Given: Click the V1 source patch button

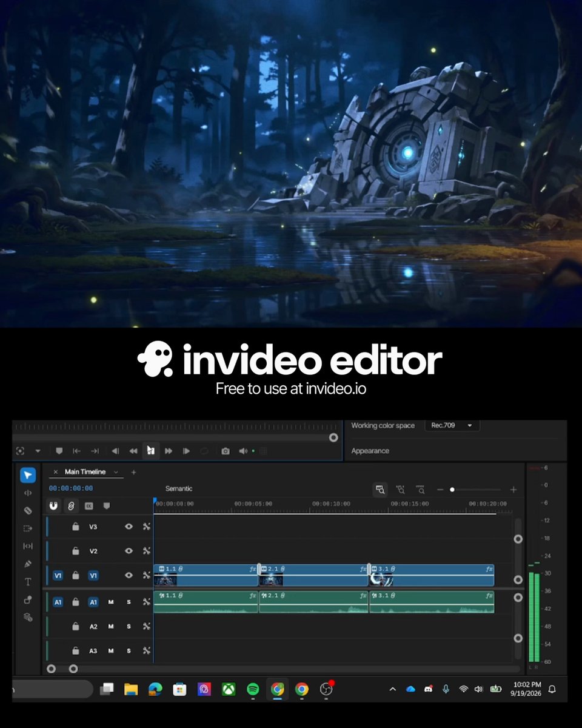Looking at the screenshot, I should pyautogui.click(x=58, y=575).
